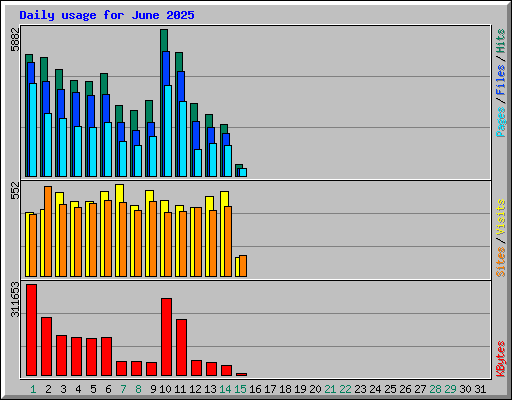This screenshot has height=400, width=512.
Task: Click the 'Daily usage for June 2025' title
Action: [x=107, y=15]
